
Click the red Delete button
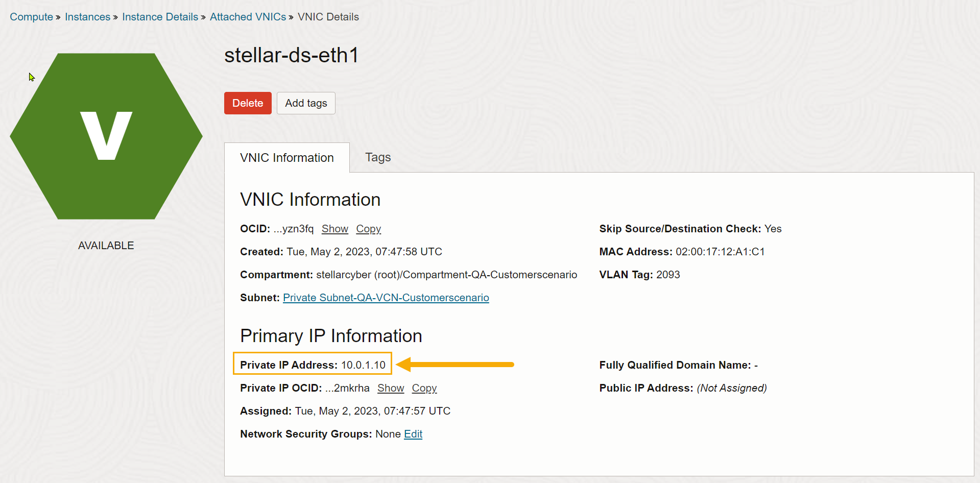pos(248,103)
